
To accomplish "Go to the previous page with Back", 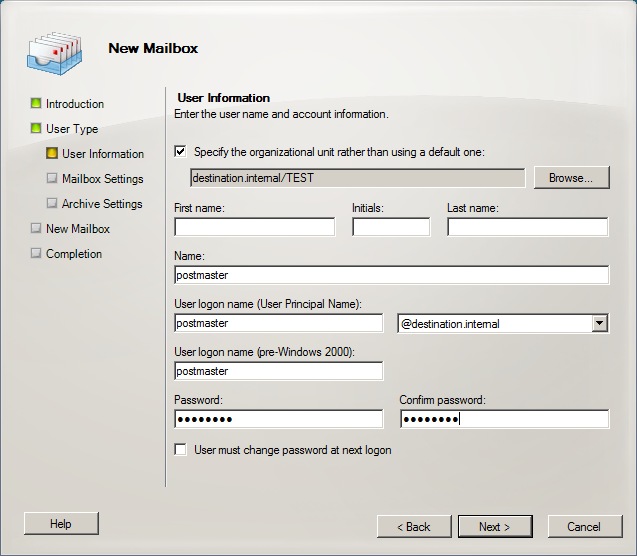I will pos(414,527).
